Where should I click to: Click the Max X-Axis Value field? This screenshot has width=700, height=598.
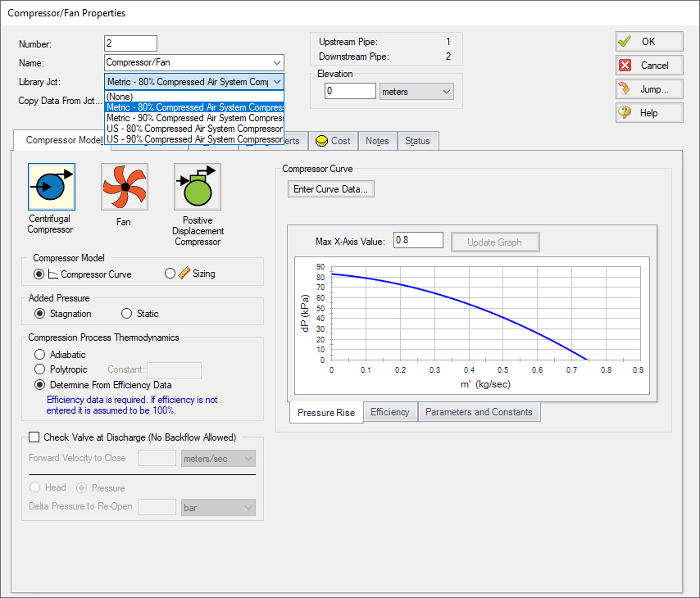click(x=418, y=241)
